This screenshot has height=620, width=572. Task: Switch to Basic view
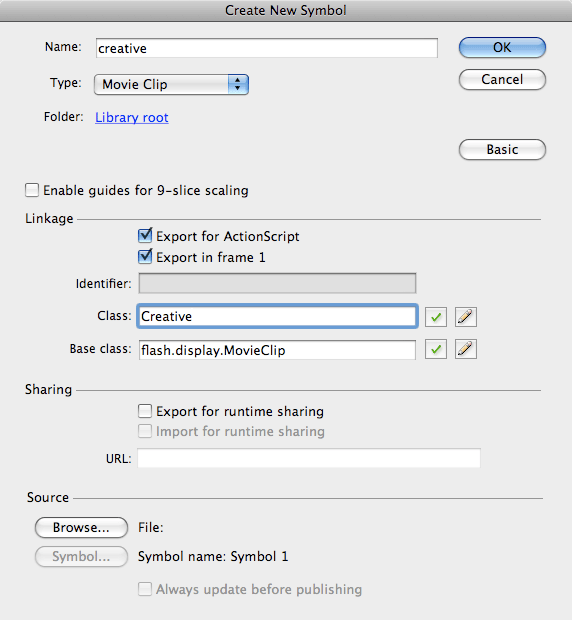click(502, 149)
